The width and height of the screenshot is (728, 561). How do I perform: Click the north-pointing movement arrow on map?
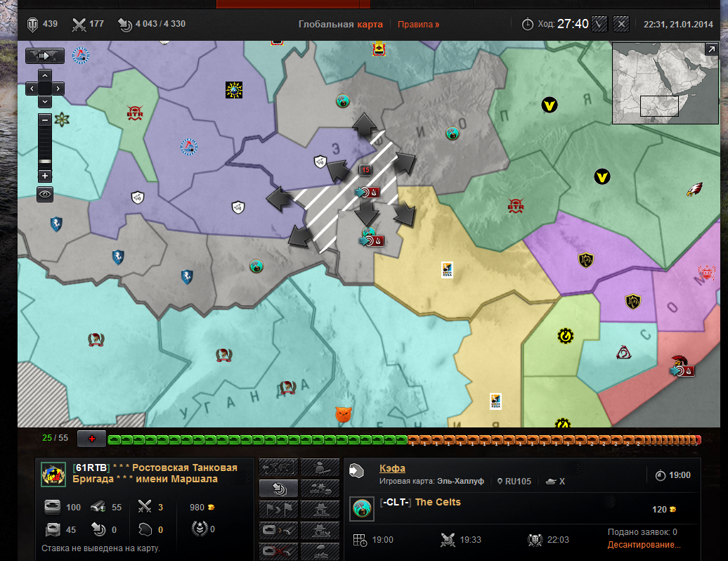365,124
